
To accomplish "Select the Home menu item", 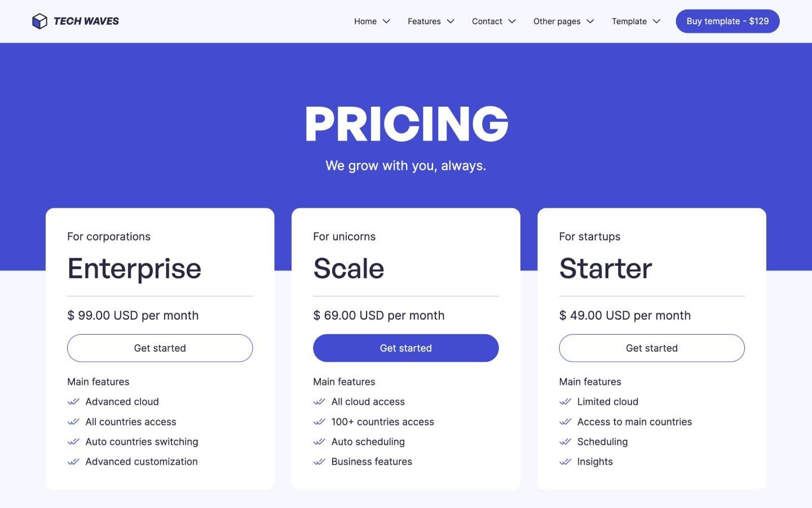I will pos(365,21).
